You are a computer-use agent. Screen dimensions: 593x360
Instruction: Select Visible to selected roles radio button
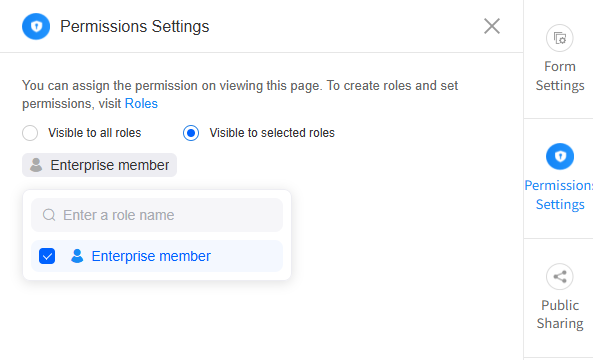coord(191,133)
